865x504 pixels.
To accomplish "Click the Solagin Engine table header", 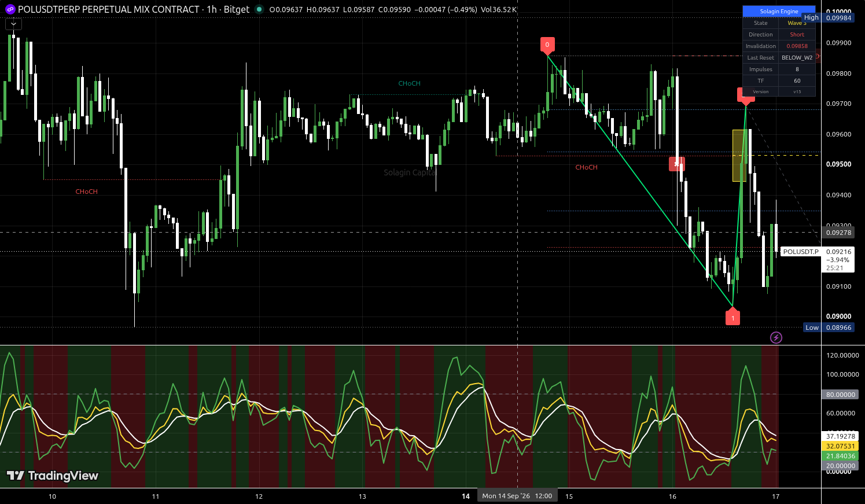I will pos(779,11).
